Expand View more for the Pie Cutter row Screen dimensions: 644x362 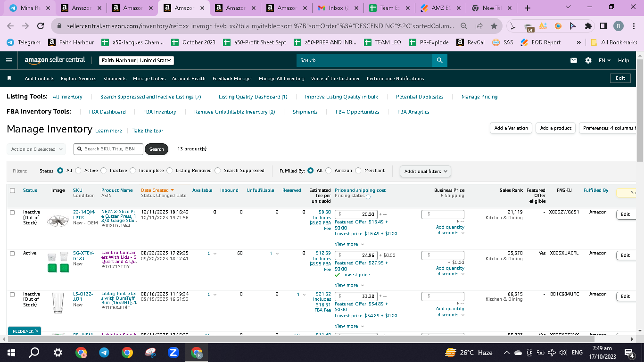click(x=349, y=244)
